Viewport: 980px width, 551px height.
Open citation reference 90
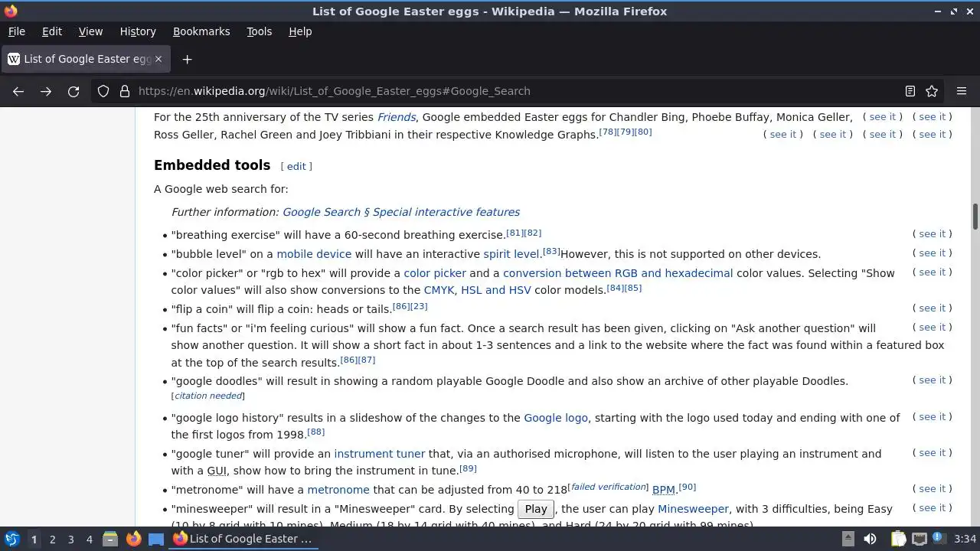tap(688, 487)
